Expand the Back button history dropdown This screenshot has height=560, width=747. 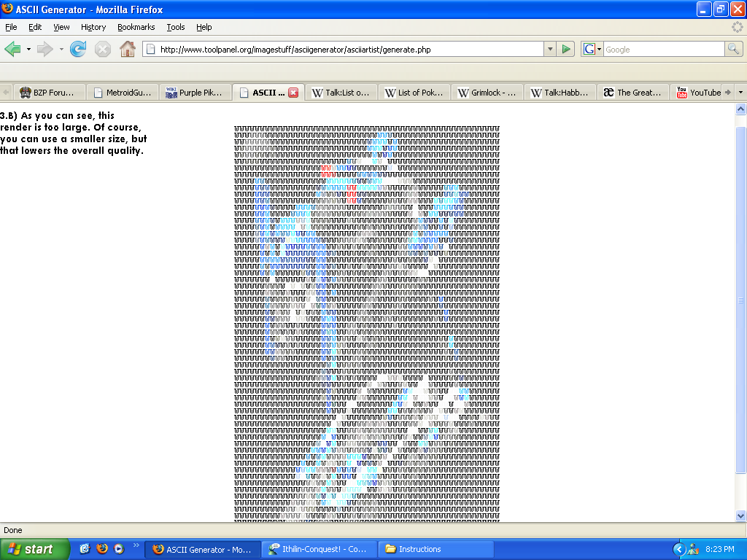tap(27, 50)
